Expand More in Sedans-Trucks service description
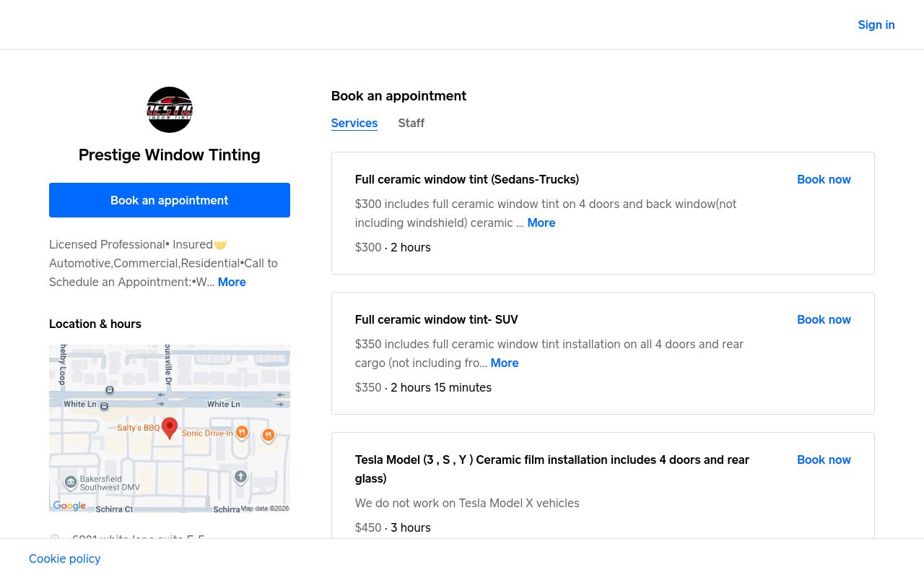The width and height of the screenshot is (924, 578). [x=541, y=223]
